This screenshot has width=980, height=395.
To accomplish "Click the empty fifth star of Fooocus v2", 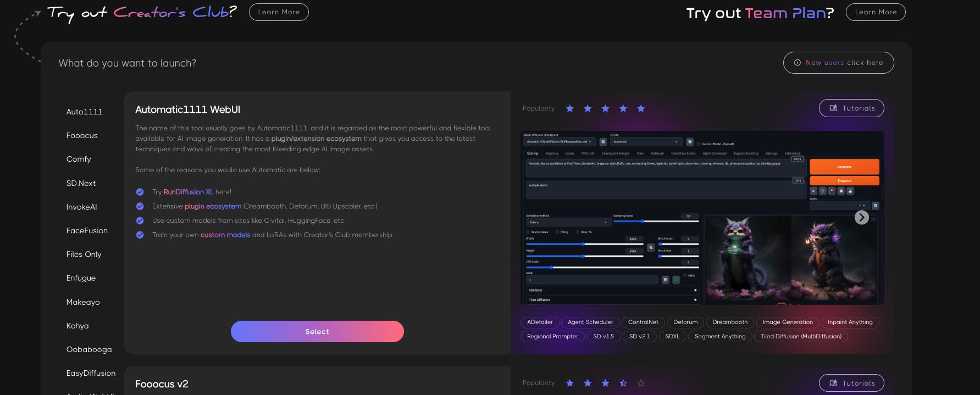I will (641, 383).
